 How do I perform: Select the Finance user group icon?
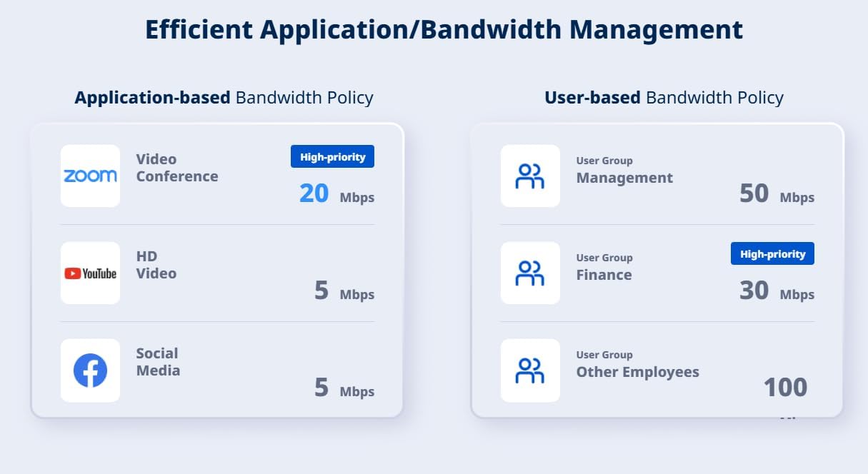click(x=530, y=273)
